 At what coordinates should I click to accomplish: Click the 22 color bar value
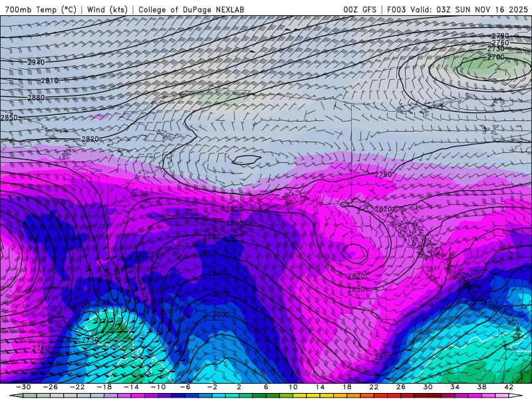click(x=374, y=387)
